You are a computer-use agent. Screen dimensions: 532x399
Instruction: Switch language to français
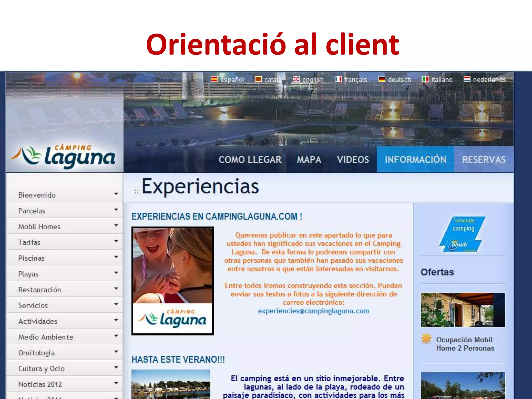tap(356, 79)
